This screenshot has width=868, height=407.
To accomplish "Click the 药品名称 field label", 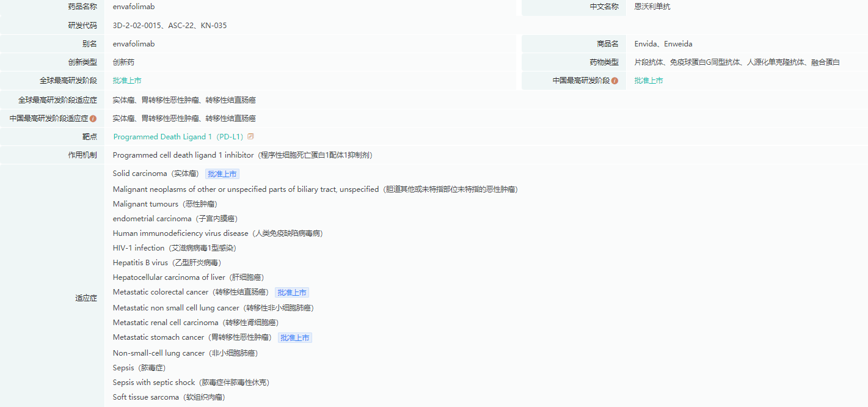I will 82,7.
